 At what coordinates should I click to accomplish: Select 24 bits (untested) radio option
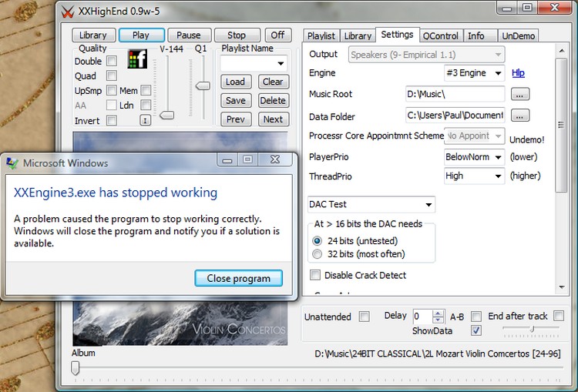[317, 241]
